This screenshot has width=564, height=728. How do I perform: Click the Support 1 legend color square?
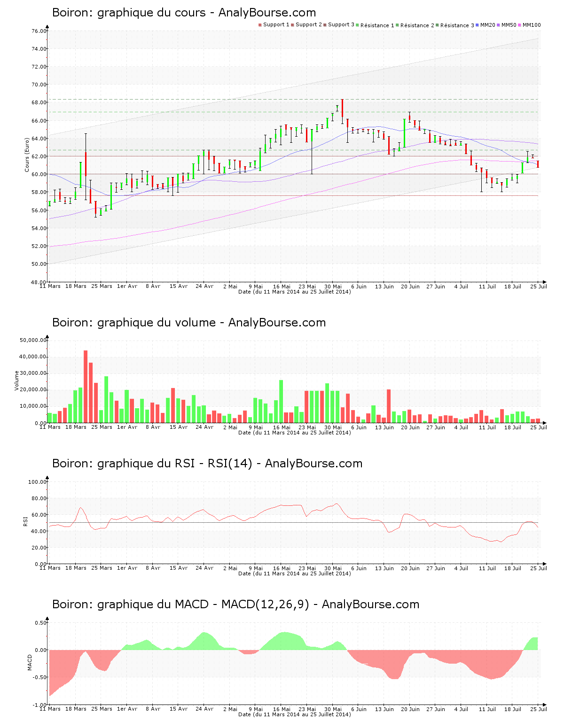[x=260, y=25]
